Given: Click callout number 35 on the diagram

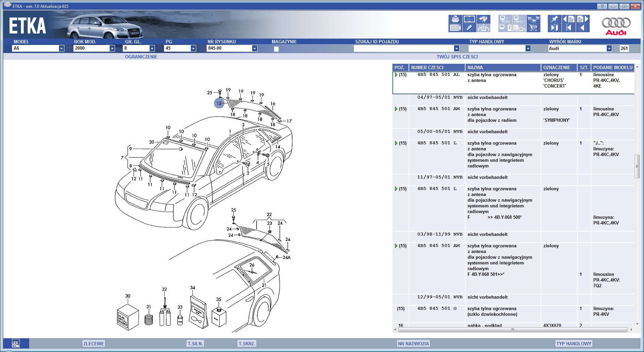Looking at the screenshot, I should [219, 299].
